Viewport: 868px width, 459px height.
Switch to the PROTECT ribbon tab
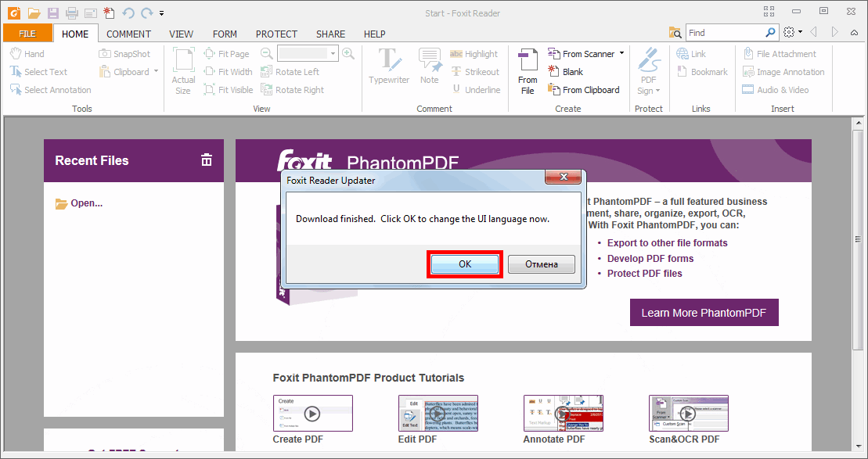(276, 34)
